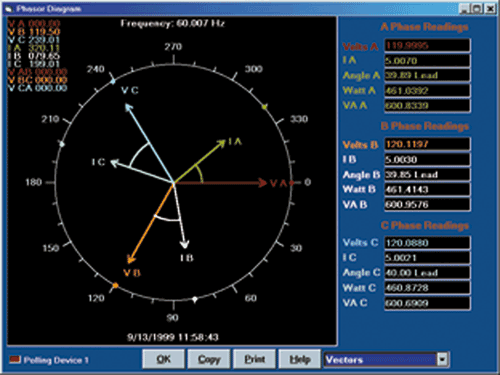Click the I B vector label

[x=186, y=258]
